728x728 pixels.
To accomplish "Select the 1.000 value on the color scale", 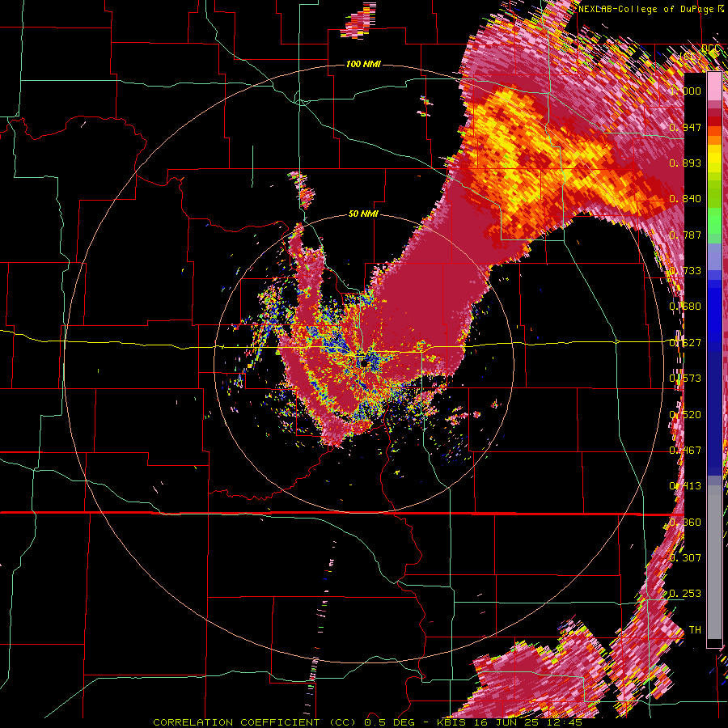I will (x=685, y=91).
